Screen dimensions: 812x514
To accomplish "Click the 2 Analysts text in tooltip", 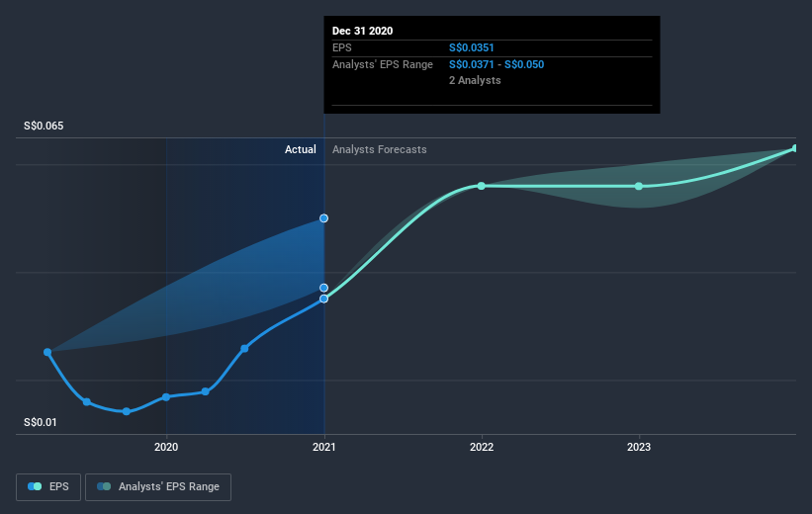I will click(475, 80).
